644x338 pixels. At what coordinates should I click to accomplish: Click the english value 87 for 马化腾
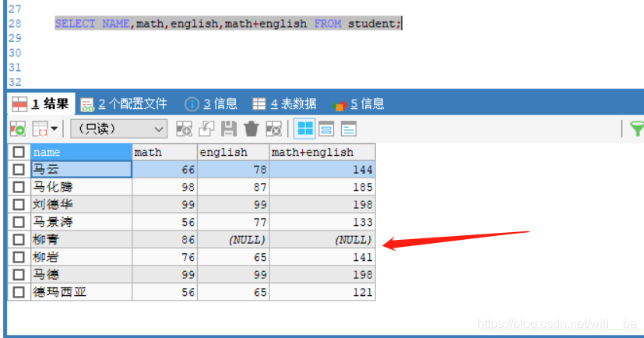pyautogui.click(x=234, y=187)
